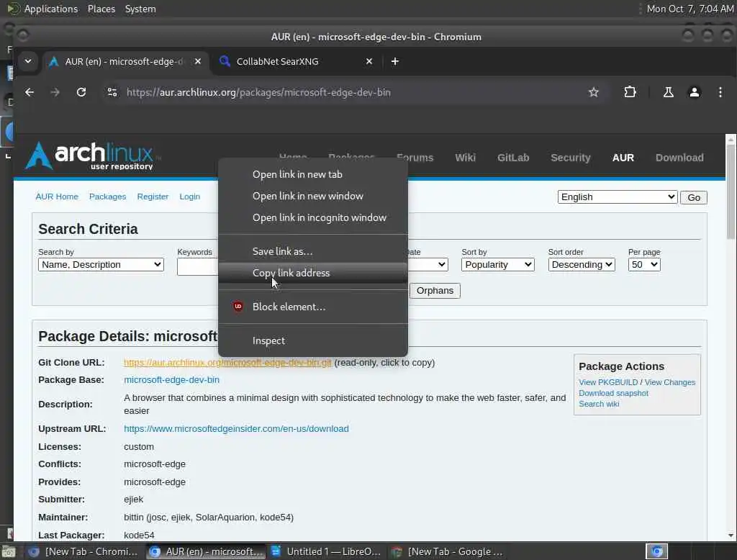
Task: Open the profile avatar menu
Action: tap(695, 92)
